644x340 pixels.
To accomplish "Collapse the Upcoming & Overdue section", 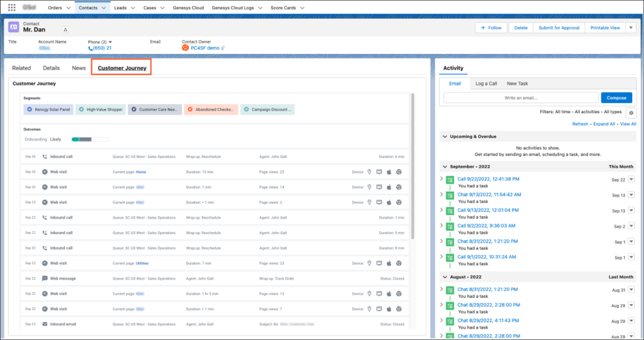I will (445, 136).
